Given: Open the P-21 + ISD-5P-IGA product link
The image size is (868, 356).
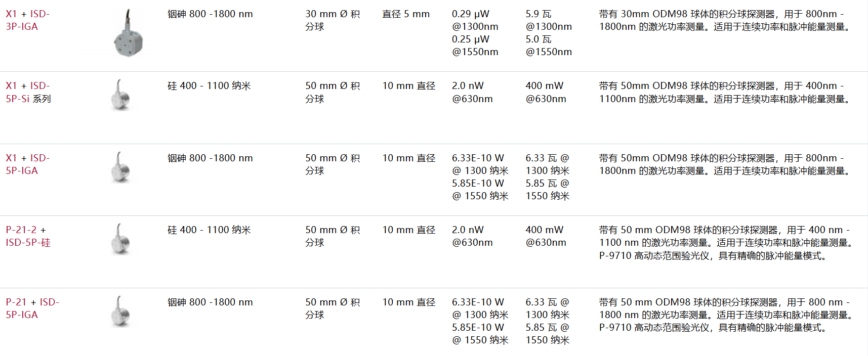Looking at the screenshot, I should tap(32, 308).
